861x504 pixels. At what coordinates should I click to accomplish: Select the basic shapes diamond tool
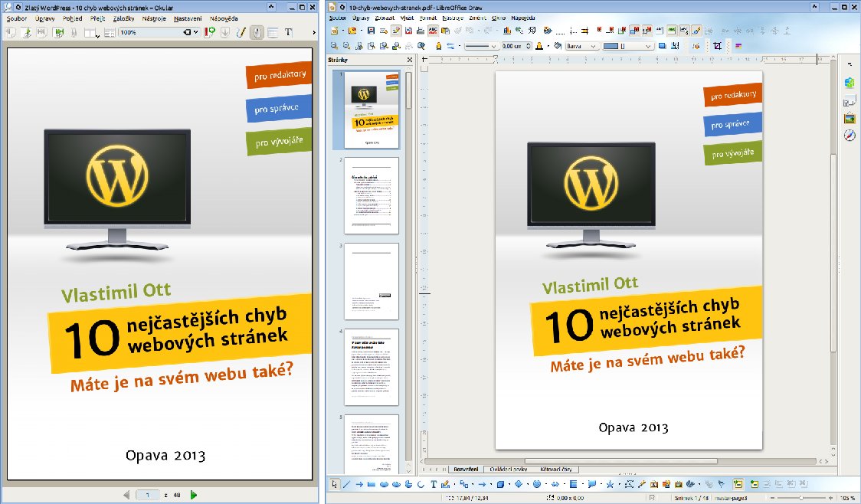(x=519, y=484)
